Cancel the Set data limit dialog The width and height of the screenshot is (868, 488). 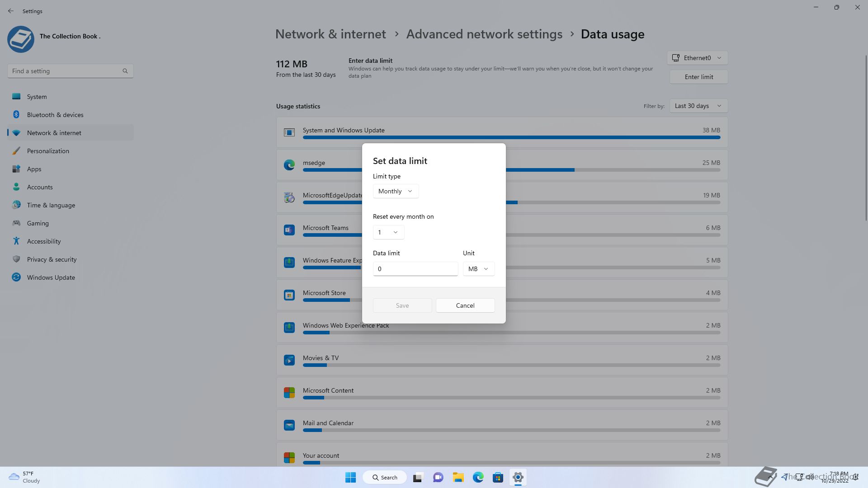tap(465, 305)
